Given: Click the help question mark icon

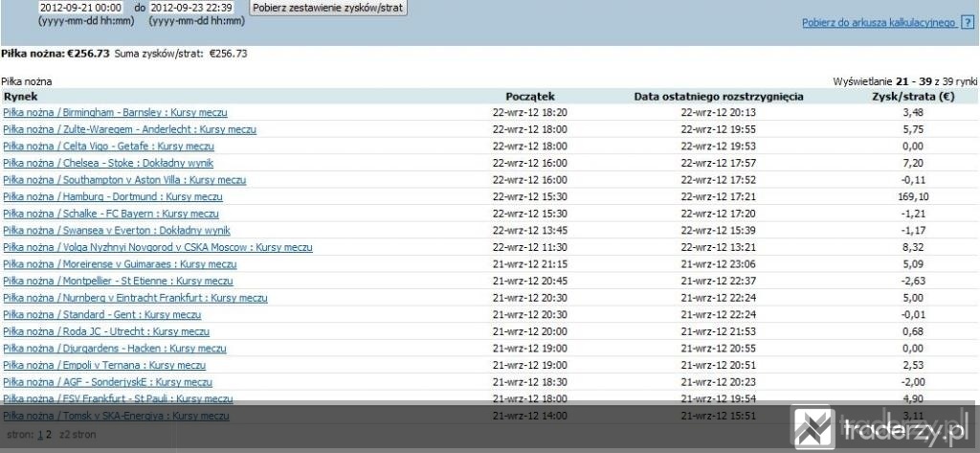Looking at the screenshot, I should (x=968, y=23).
